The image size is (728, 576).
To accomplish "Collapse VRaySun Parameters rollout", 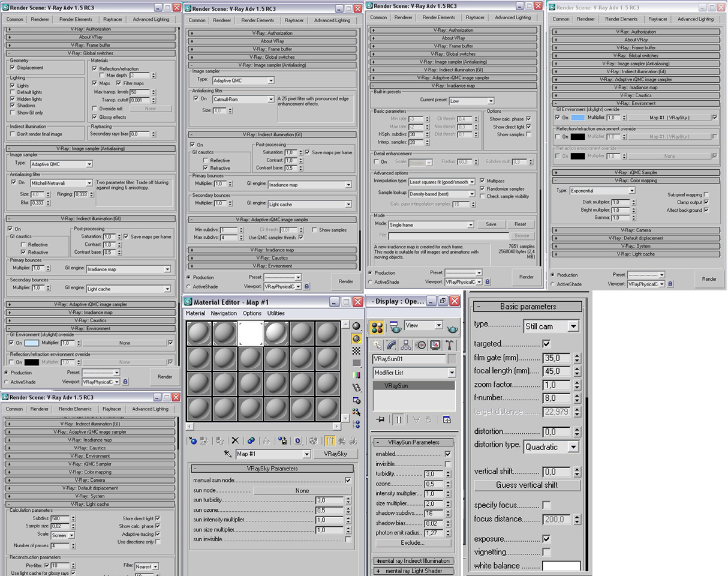I will coord(414,442).
